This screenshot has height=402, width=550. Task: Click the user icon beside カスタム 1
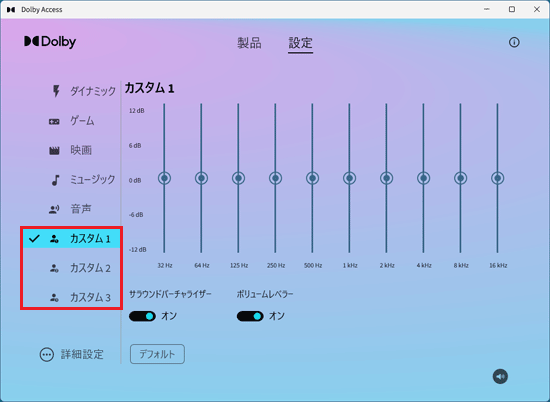click(54, 239)
